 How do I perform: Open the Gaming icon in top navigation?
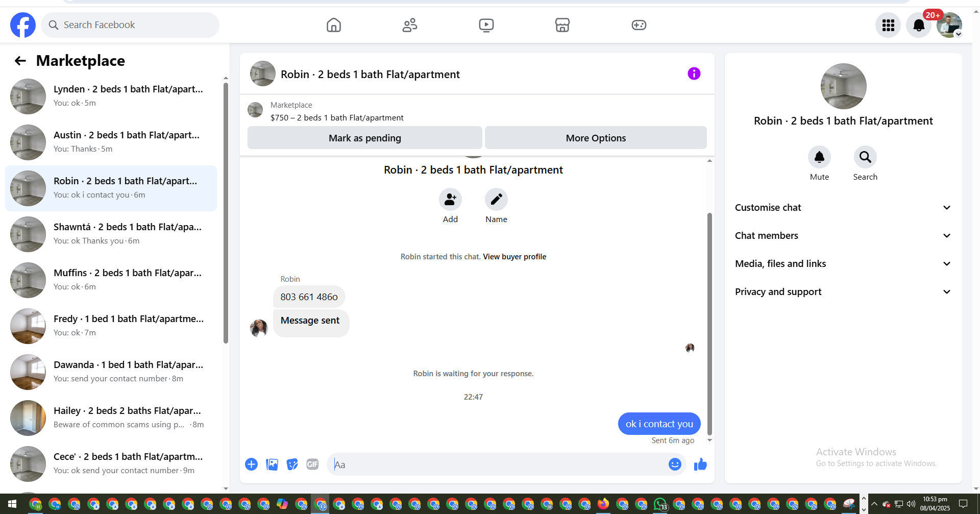coord(639,25)
